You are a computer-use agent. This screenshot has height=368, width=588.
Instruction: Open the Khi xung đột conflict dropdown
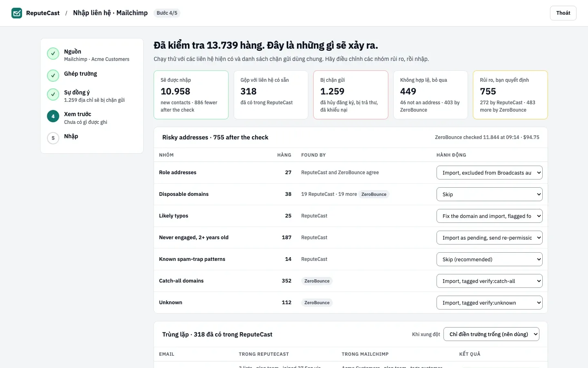tap(491, 334)
